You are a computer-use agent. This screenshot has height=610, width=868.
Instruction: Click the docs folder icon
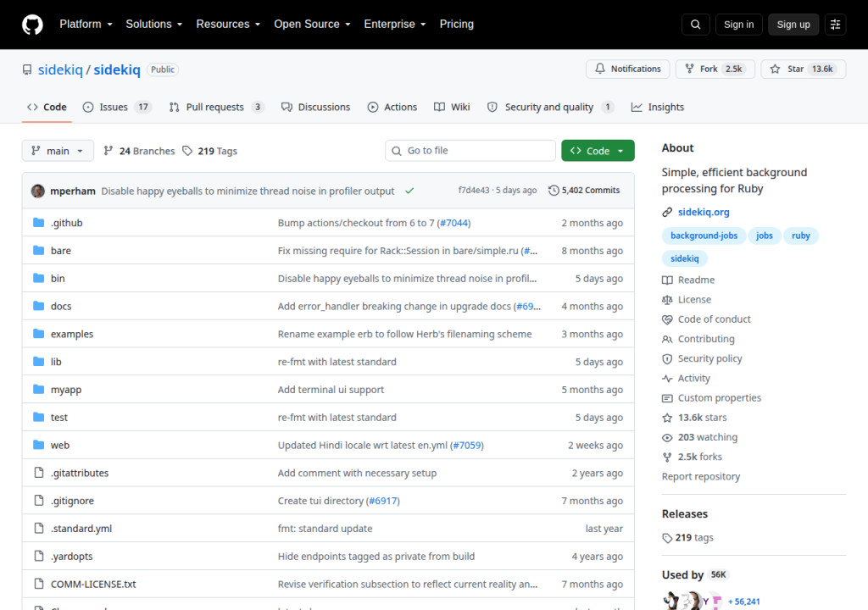click(x=38, y=306)
